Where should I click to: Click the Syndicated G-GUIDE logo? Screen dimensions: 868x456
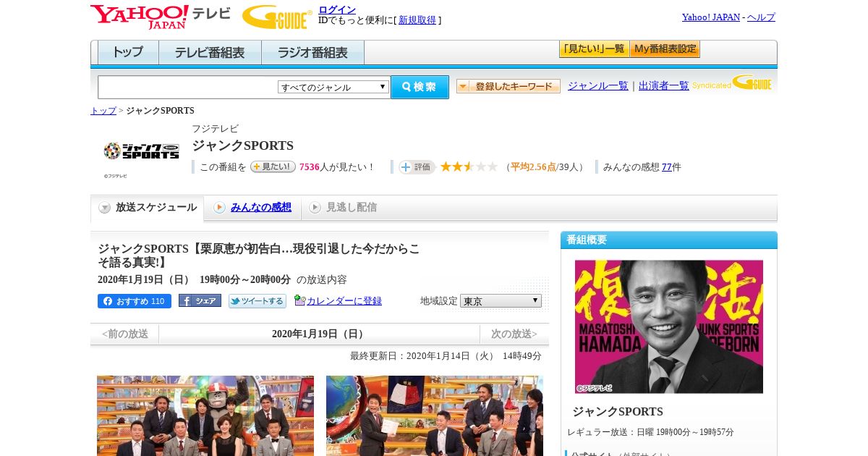click(732, 83)
